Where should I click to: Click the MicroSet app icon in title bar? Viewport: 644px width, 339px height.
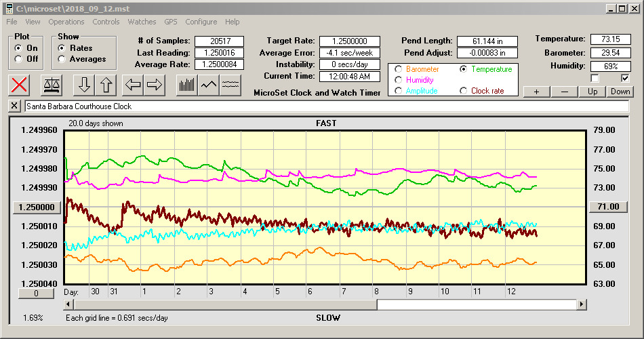coord(9,9)
